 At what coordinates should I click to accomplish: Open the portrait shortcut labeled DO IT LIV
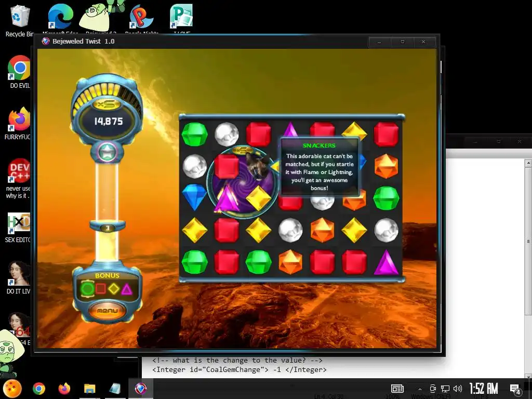coord(18,277)
